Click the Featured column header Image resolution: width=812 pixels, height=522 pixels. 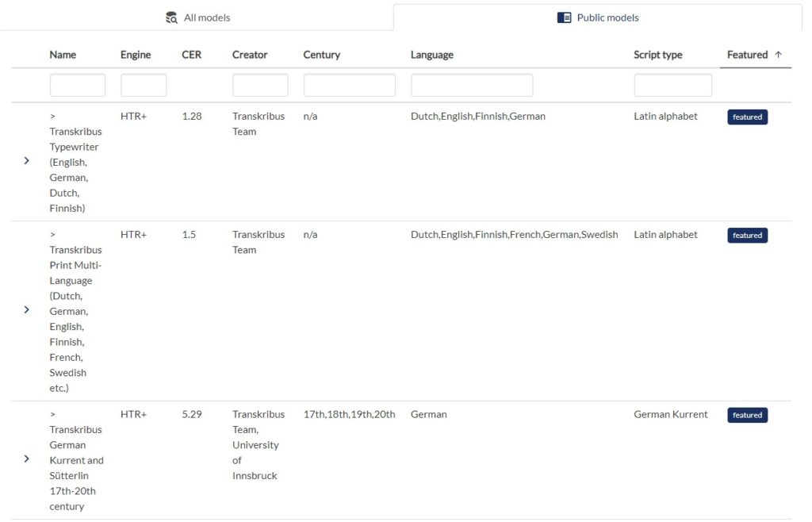click(747, 55)
